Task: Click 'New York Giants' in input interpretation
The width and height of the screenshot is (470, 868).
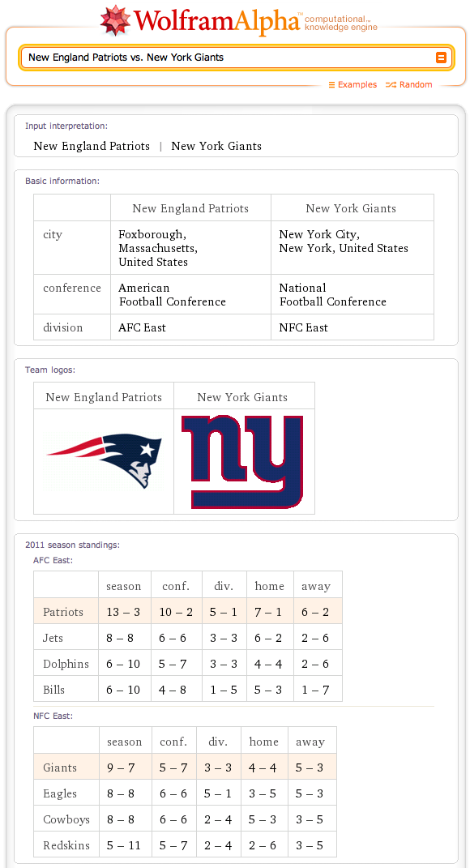Action: point(216,146)
